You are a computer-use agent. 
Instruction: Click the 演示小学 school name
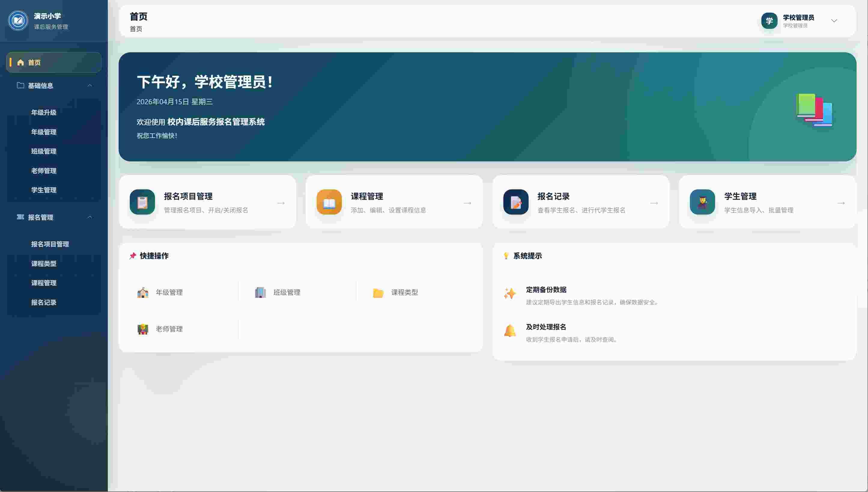47,16
